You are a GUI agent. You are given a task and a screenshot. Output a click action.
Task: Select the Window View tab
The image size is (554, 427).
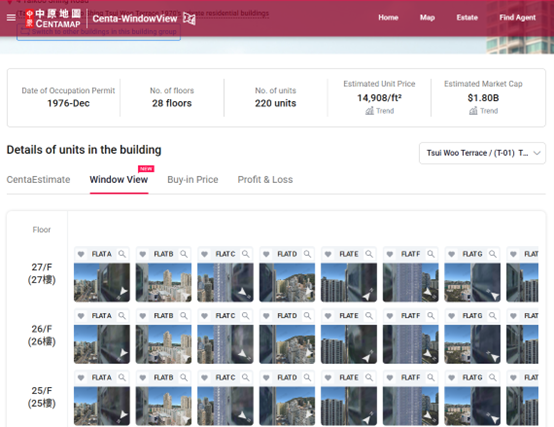click(x=119, y=179)
